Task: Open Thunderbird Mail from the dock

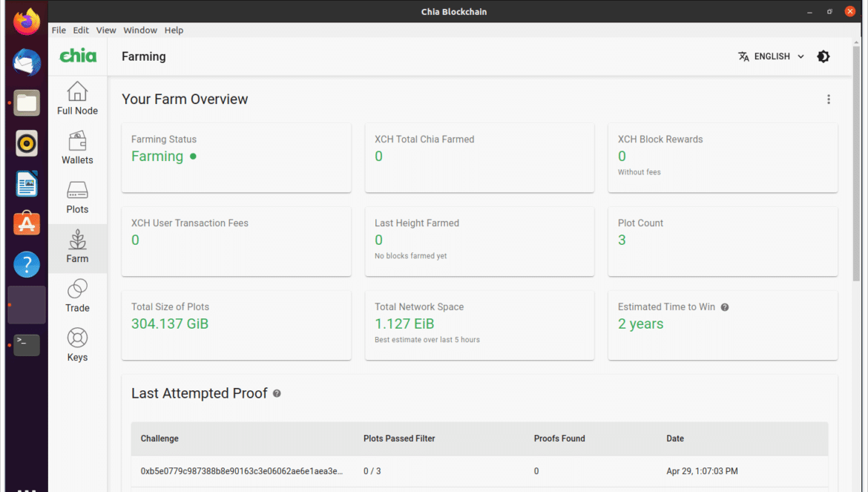Action: [x=27, y=62]
